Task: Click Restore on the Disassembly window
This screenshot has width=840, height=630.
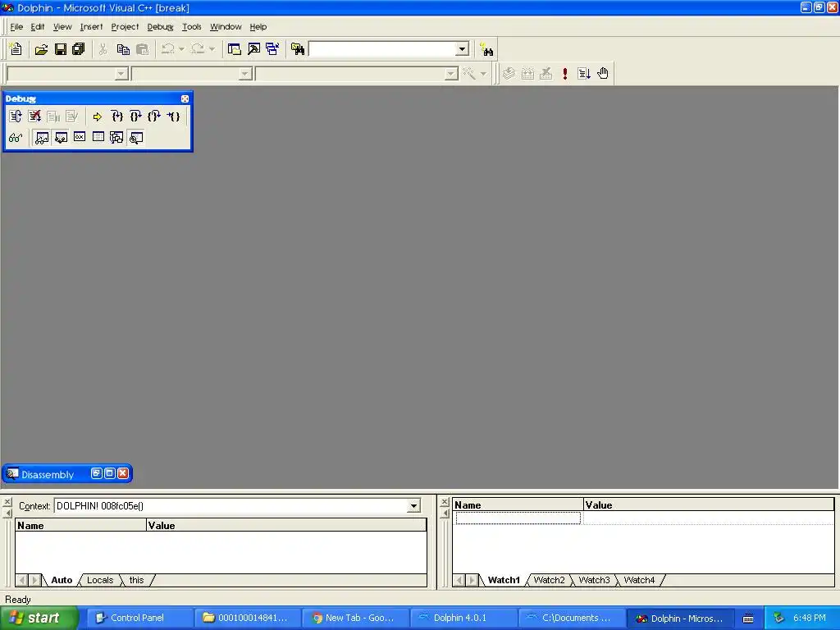Action: click(x=97, y=473)
